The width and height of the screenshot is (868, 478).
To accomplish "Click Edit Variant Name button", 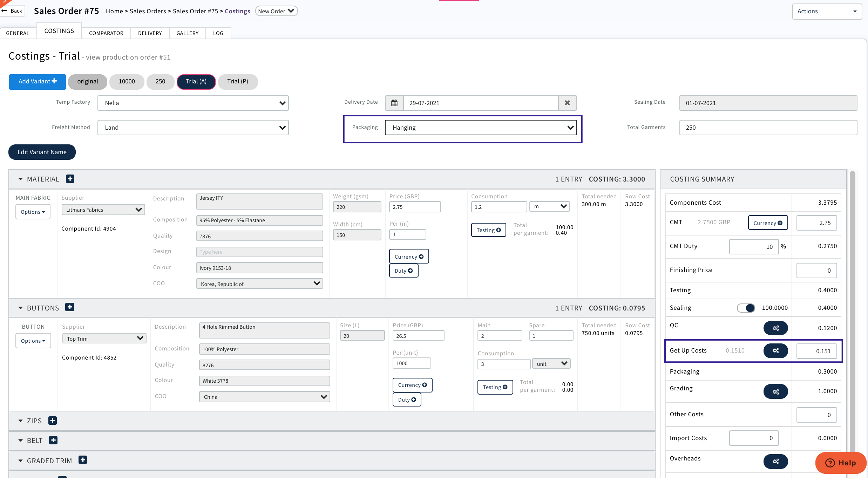I will (x=42, y=152).
